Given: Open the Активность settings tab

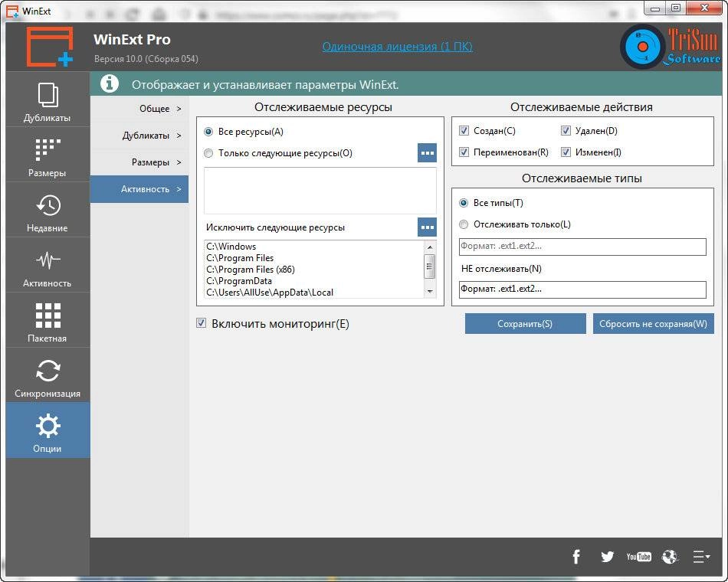Looking at the screenshot, I should click(139, 189).
